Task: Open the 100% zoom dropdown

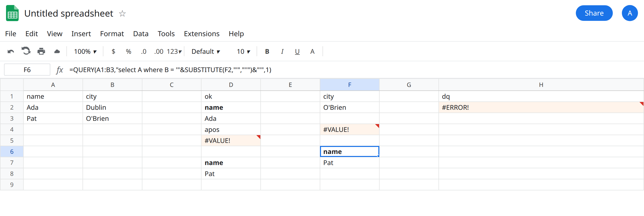Action: (85, 51)
